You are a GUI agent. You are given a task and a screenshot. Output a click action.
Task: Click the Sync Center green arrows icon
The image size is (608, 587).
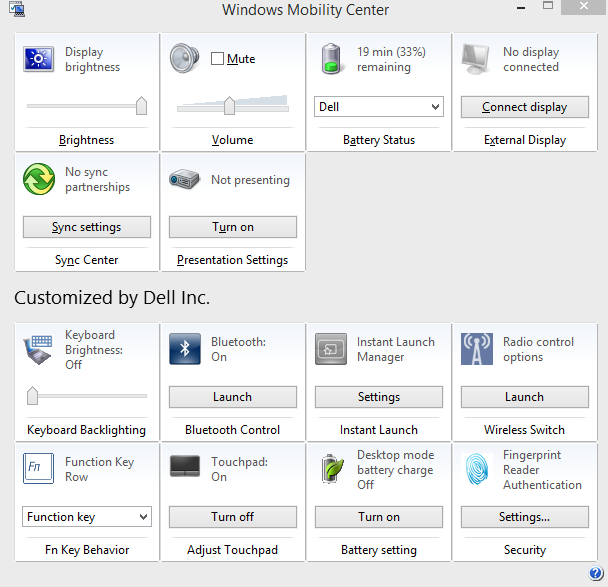[x=39, y=179]
